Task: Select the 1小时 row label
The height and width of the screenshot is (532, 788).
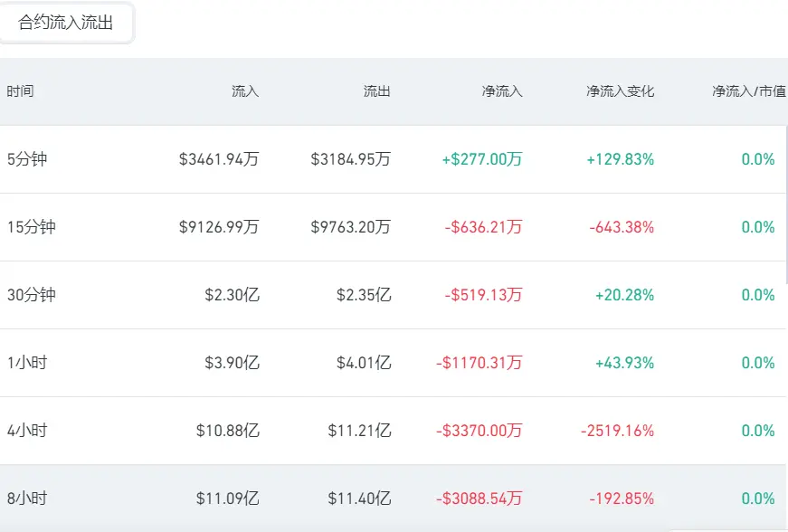Action: tap(27, 363)
